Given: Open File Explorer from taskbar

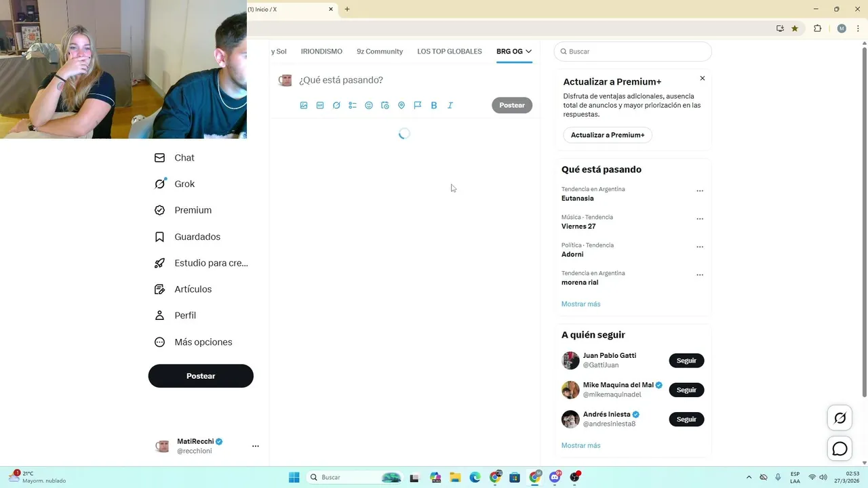Looking at the screenshot, I should point(455,477).
